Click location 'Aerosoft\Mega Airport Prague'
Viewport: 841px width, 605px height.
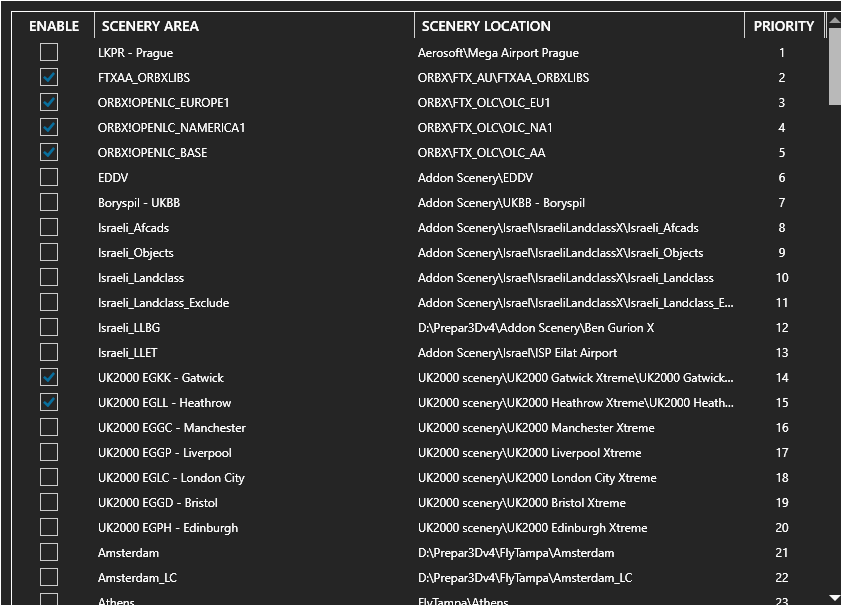(498, 53)
